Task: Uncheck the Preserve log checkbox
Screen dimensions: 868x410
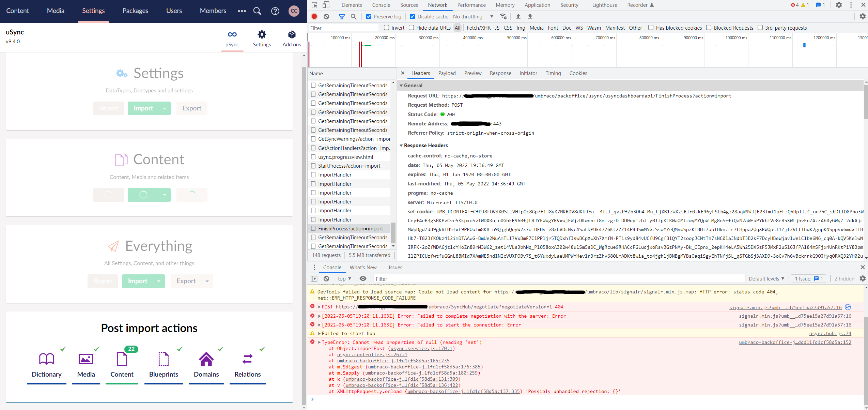Action: (x=369, y=16)
